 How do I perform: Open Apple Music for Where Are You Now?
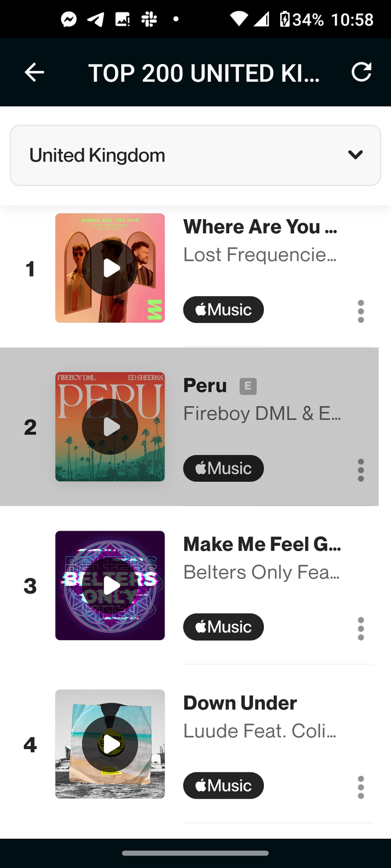point(223,310)
